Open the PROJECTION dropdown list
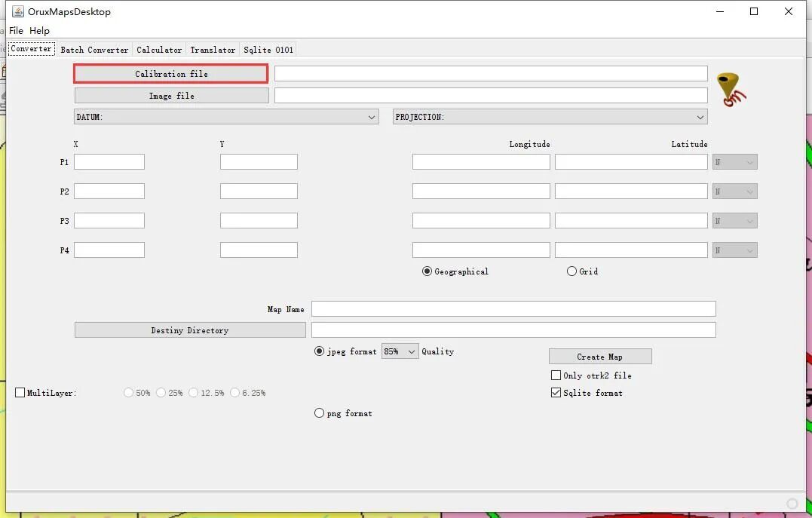Viewport: 812px width, 518px height. [550, 117]
